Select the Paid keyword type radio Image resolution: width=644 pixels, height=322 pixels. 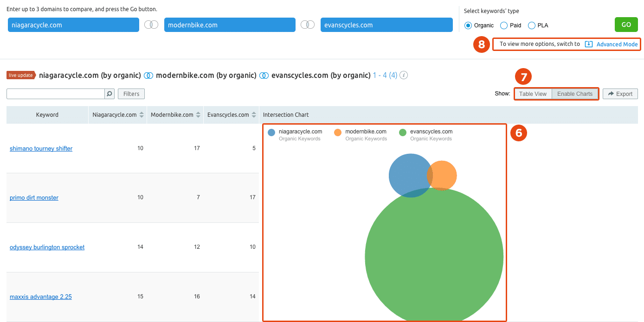click(504, 25)
